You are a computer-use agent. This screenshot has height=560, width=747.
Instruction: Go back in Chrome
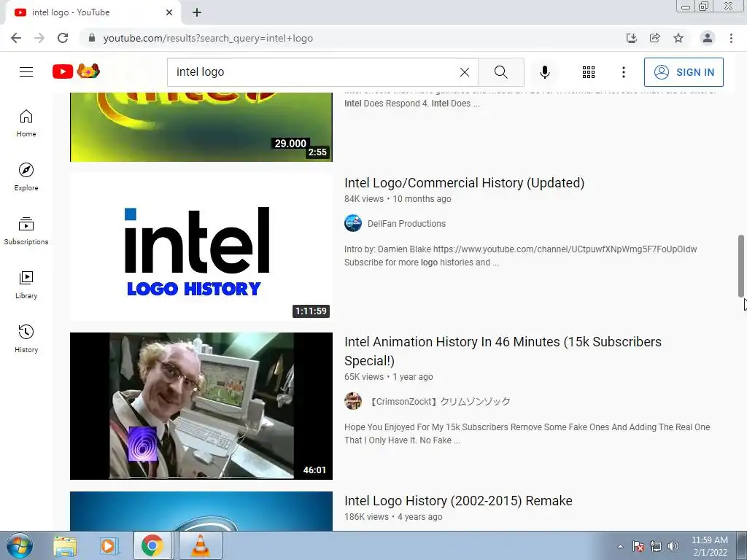[x=16, y=38]
